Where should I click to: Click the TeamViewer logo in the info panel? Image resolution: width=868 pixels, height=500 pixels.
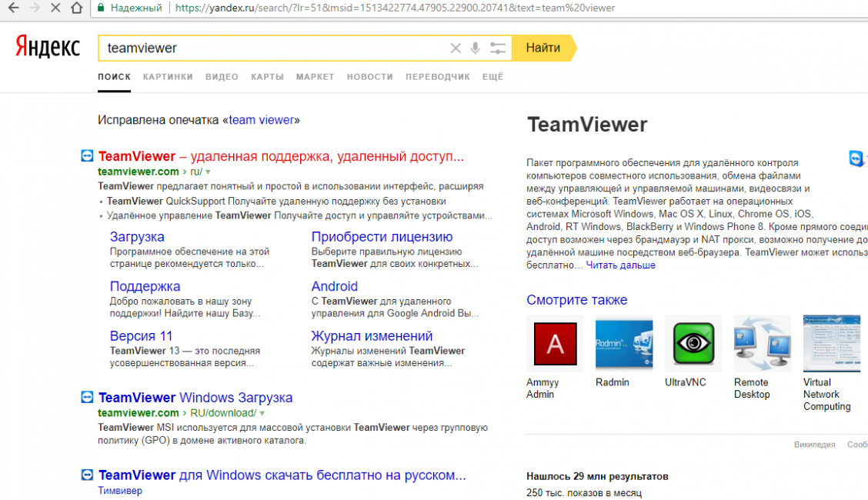tap(856, 158)
